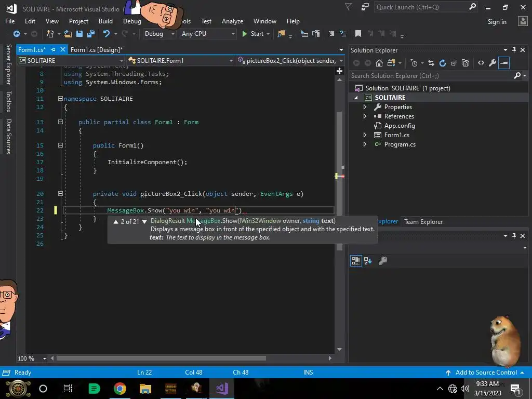Click the Sign in link
Image resolution: width=532 pixels, height=399 pixels.
tap(497, 22)
